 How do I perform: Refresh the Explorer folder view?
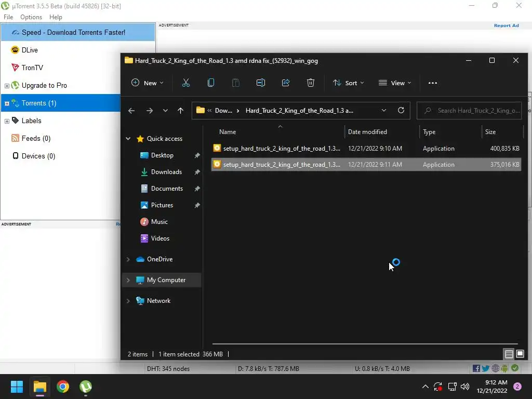tap(401, 110)
